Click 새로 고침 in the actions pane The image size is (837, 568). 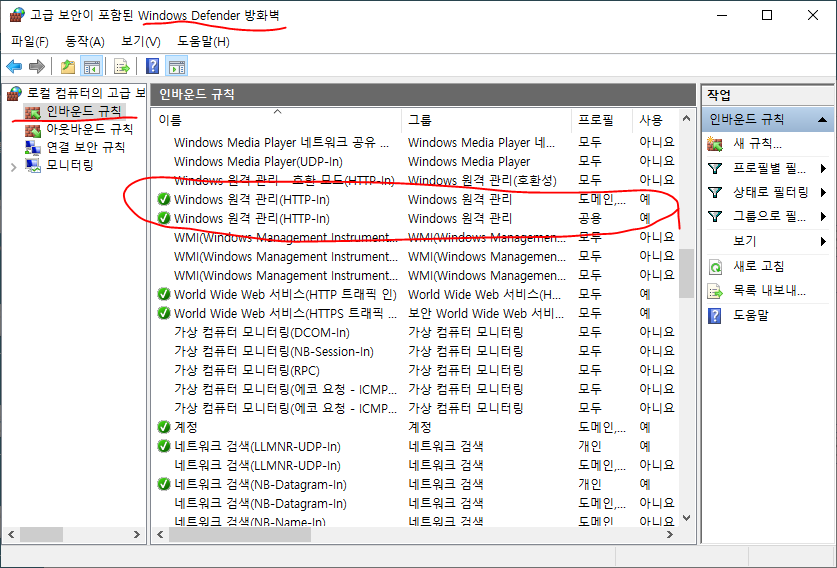pos(759,266)
